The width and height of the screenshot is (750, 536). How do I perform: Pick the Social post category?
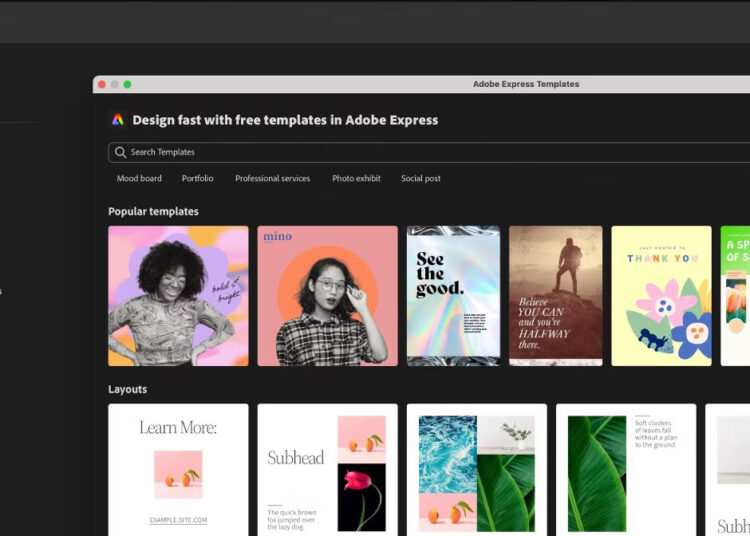(x=420, y=179)
